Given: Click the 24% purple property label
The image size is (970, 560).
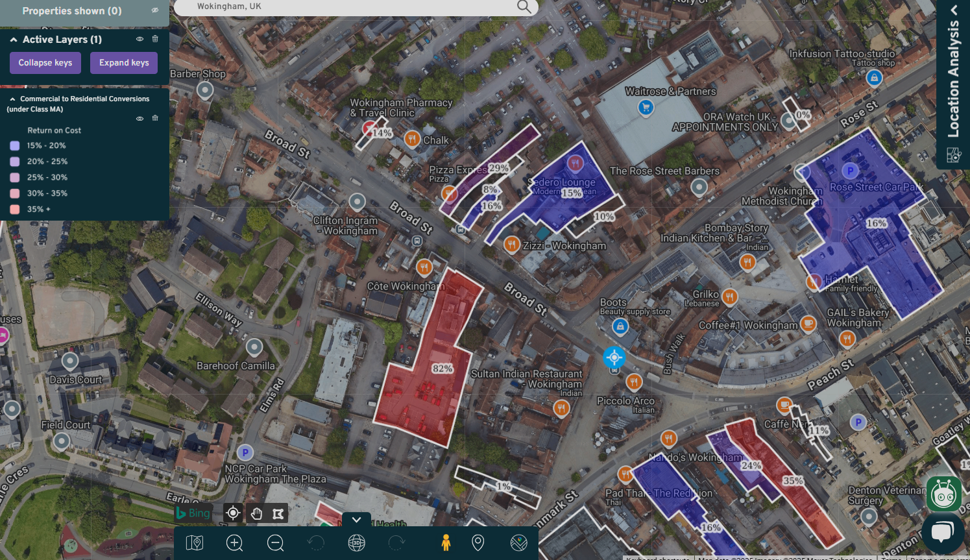Looking at the screenshot, I should tap(751, 465).
